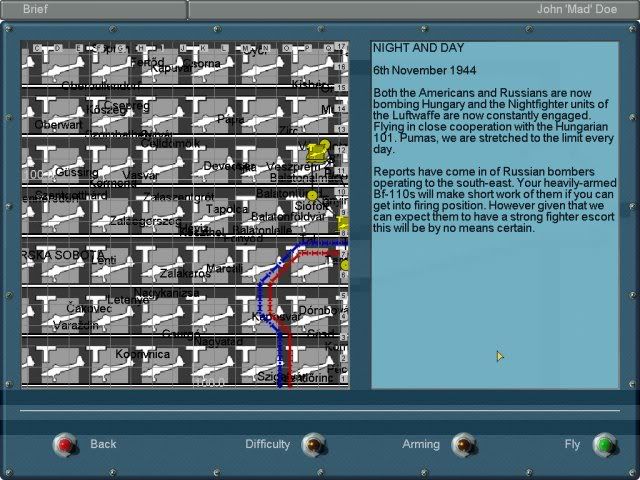Image resolution: width=640 pixels, height=480 pixels.
Task: Open the Arming loadout button
Action: point(463,444)
